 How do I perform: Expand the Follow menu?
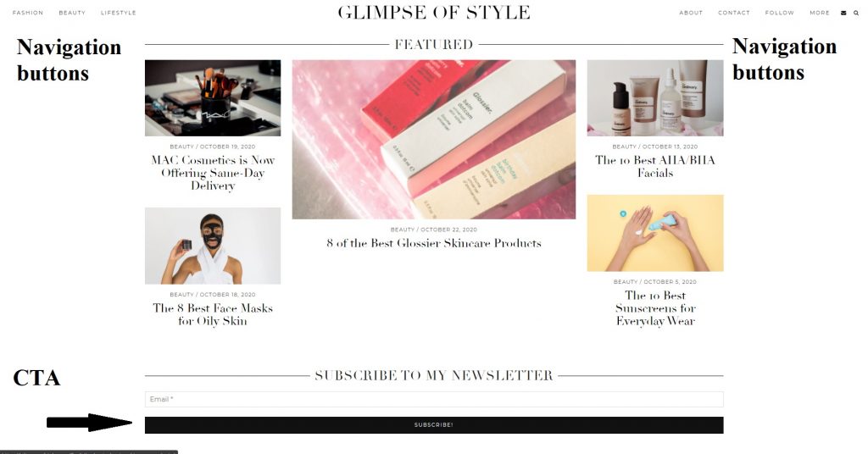point(780,13)
